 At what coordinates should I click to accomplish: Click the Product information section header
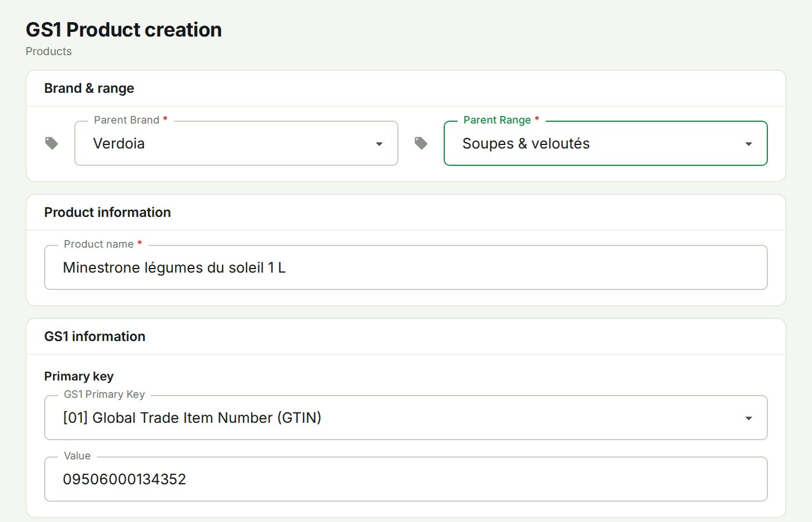tap(107, 212)
